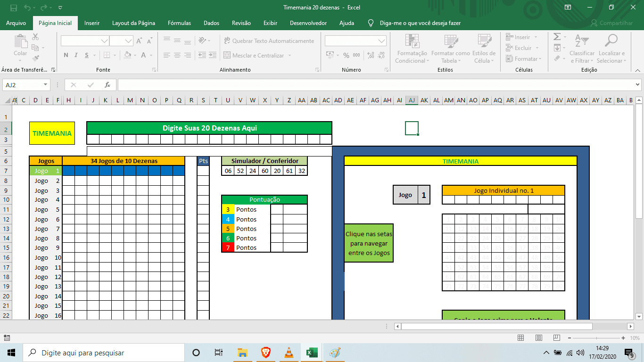Image resolution: width=644 pixels, height=362 pixels.
Task: Click the increase indent icon
Action: point(213,55)
